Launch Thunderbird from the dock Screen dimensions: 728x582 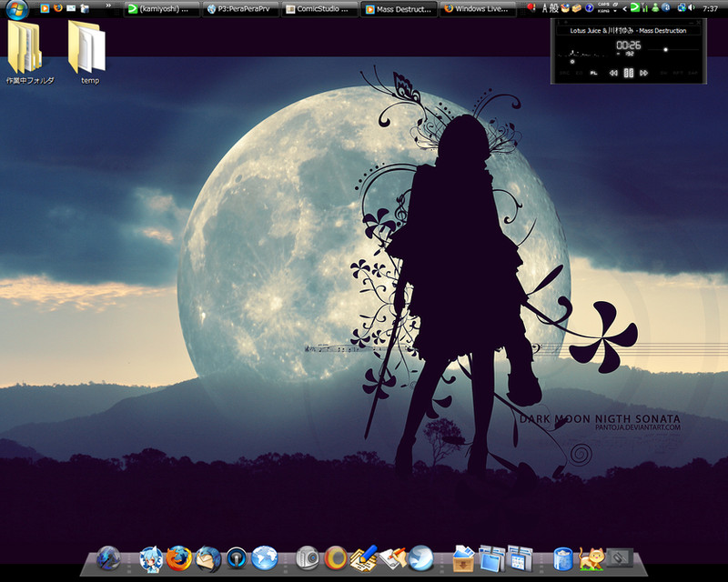coord(208,558)
